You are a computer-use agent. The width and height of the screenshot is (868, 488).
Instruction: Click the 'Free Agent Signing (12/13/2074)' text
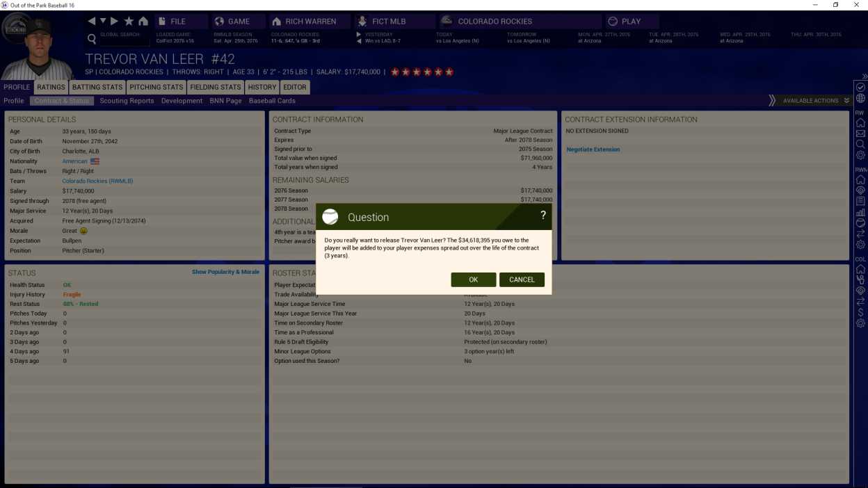104,221
